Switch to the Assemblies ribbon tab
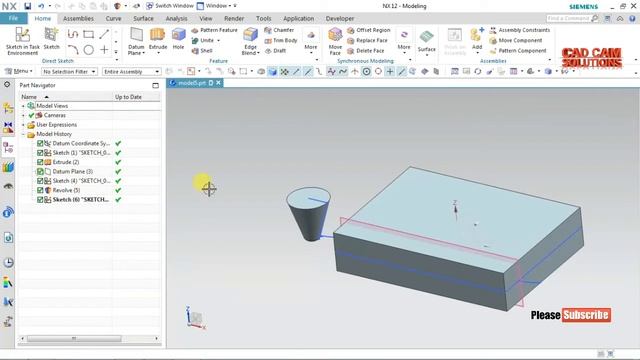640x360 pixels. click(x=78, y=18)
